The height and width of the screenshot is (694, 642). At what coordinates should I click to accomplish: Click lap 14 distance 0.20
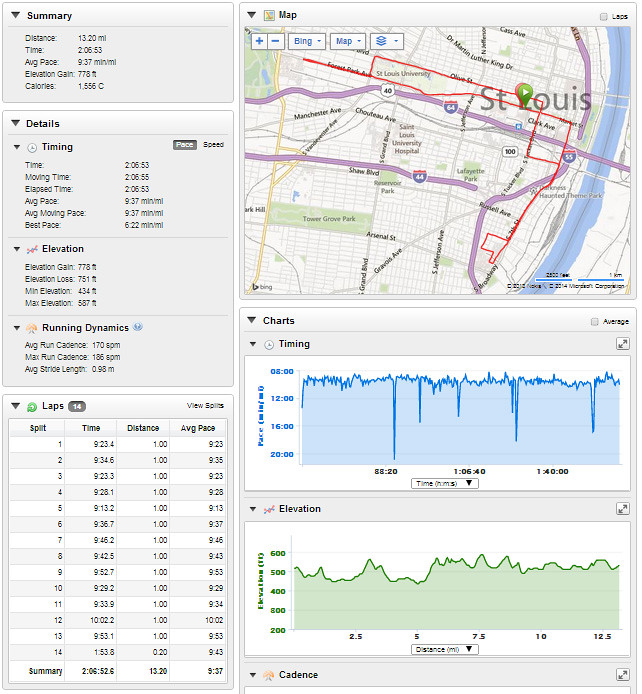coord(160,652)
